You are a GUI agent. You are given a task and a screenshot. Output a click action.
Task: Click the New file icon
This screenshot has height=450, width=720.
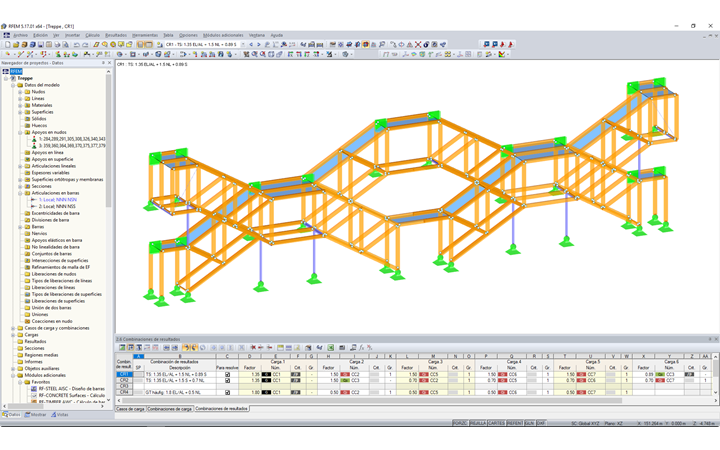point(8,45)
